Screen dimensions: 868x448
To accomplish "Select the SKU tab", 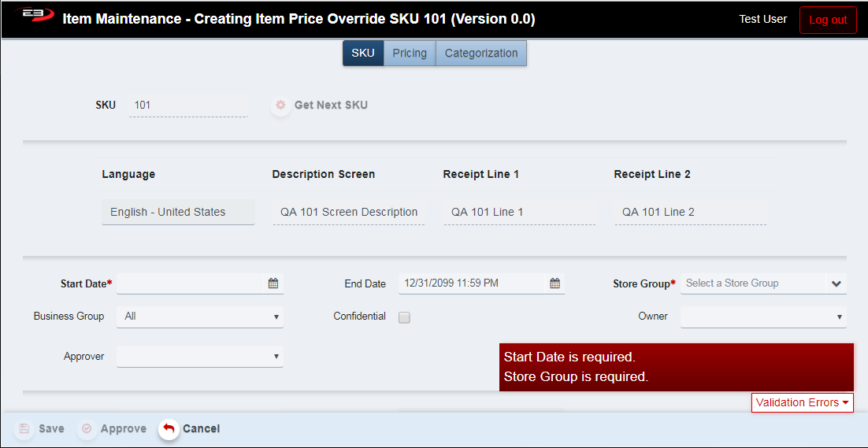I will tap(363, 54).
